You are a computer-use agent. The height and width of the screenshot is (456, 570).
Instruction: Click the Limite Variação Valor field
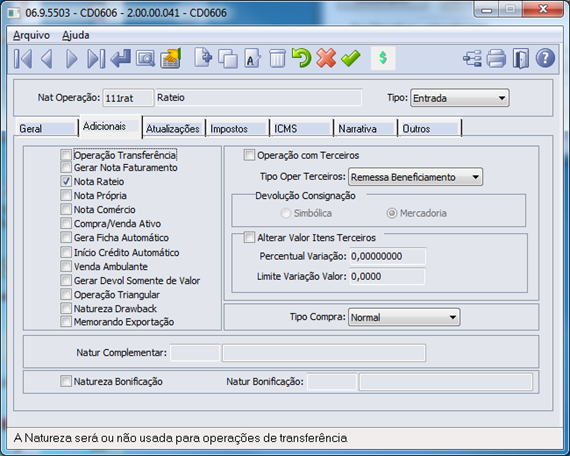click(x=387, y=276)
